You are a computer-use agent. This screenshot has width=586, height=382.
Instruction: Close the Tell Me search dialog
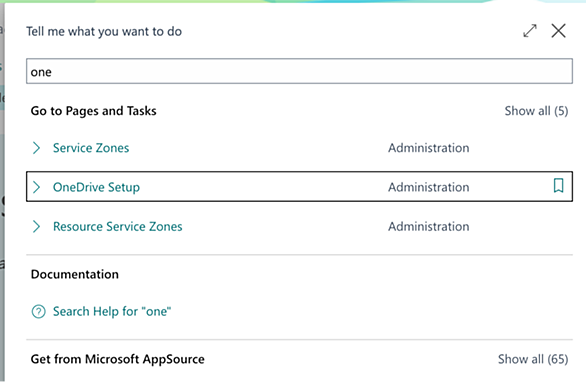coord(558,31)
